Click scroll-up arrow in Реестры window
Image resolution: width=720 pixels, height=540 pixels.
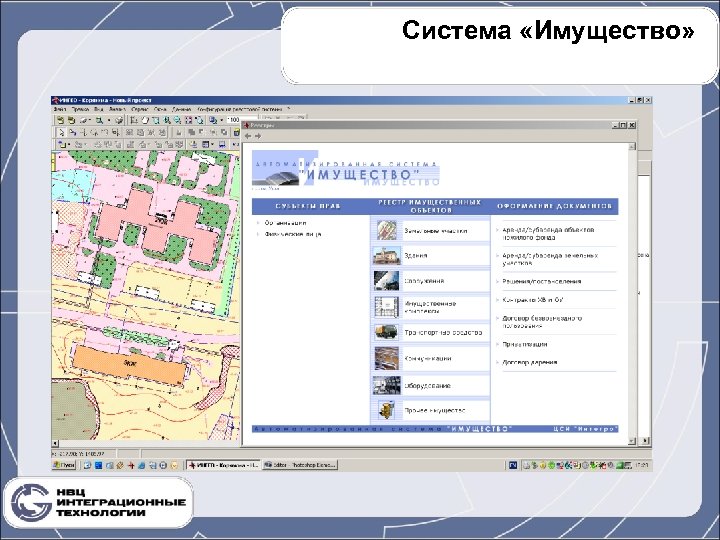[x=632, y=146]
